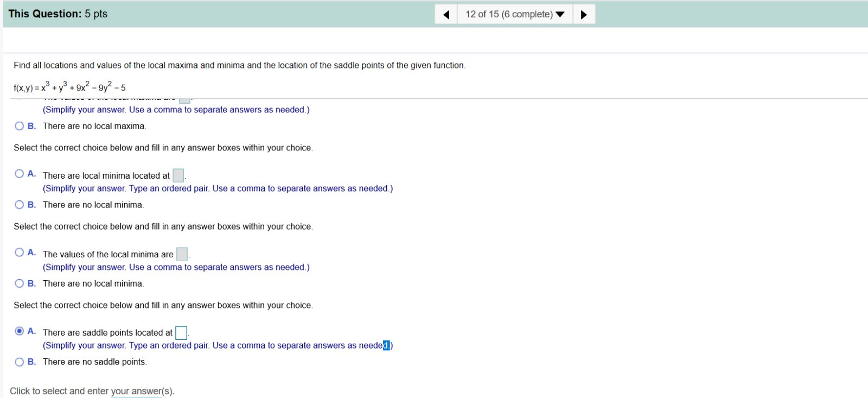Click the 'Find all locations and values' instruction text
Image resolution: width=868 pixels, height=398 pixels.
click(x=239, y=65)
